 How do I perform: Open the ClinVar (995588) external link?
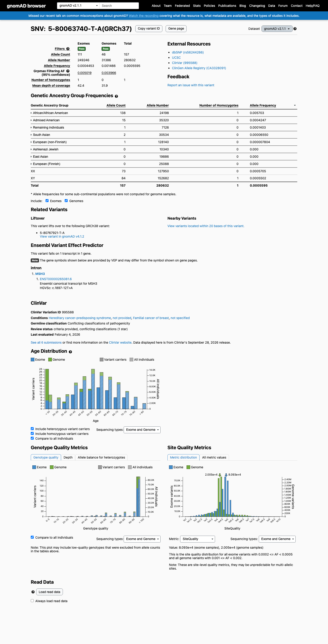(x=184, y=63)
